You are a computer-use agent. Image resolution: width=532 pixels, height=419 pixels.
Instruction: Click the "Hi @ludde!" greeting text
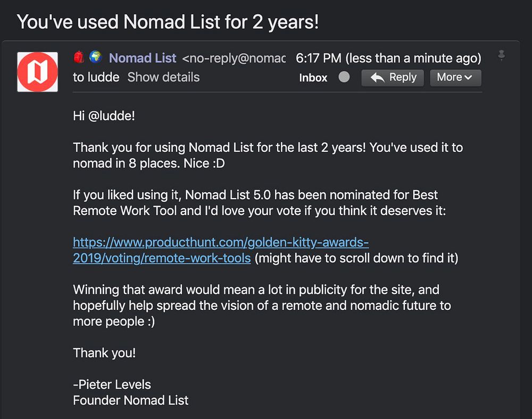click(104, 116)
